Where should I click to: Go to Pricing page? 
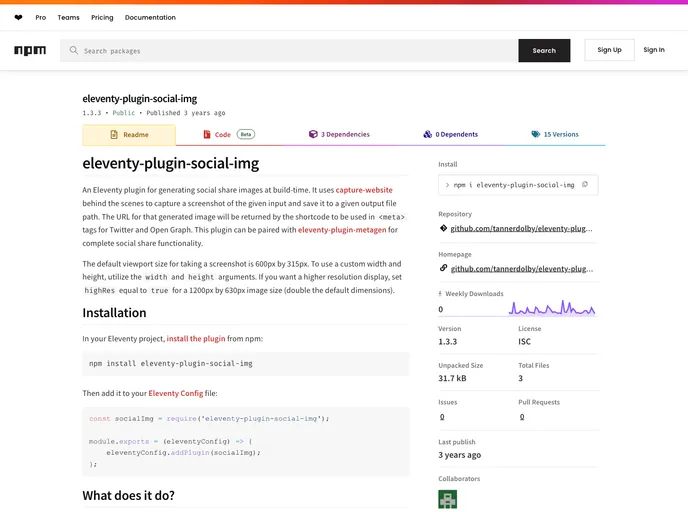(x=102, y=18)
